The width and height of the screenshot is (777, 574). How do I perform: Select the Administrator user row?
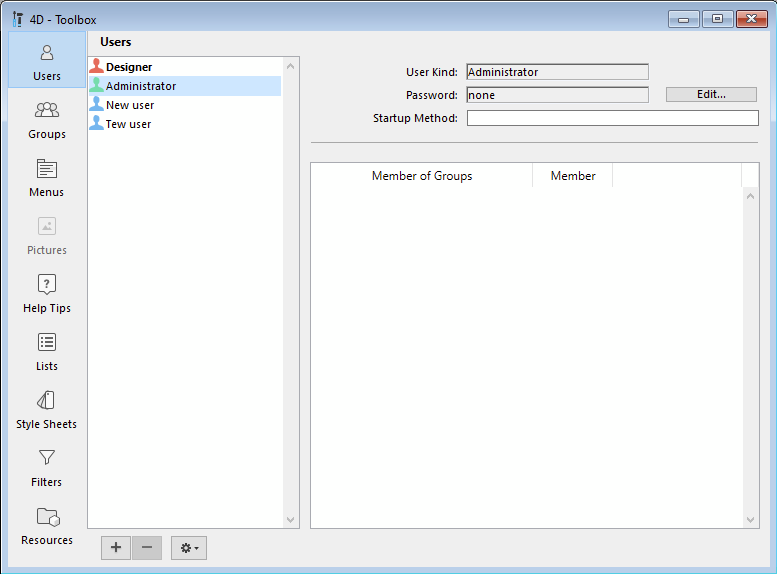click(185, 86)
